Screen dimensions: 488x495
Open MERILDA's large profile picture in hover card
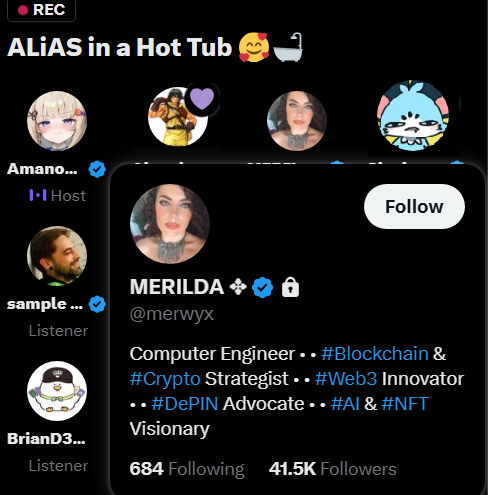coord(170,224)
